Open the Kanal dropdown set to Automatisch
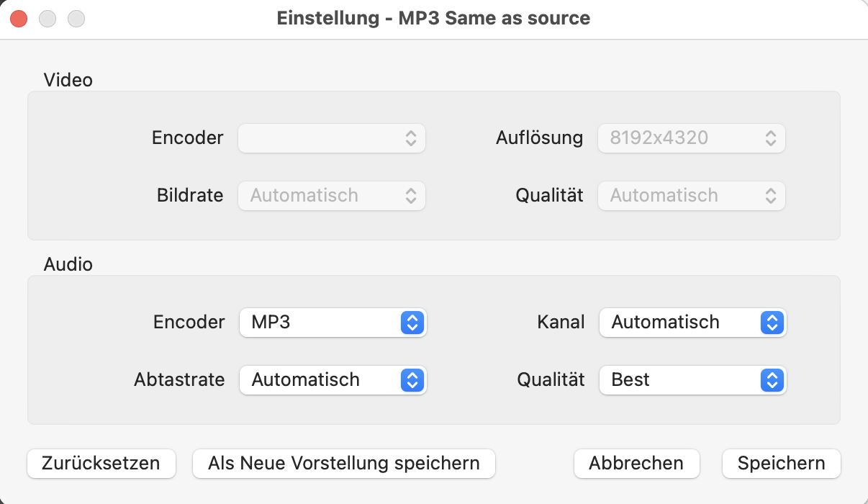868x504 pixels. [692, 323]
